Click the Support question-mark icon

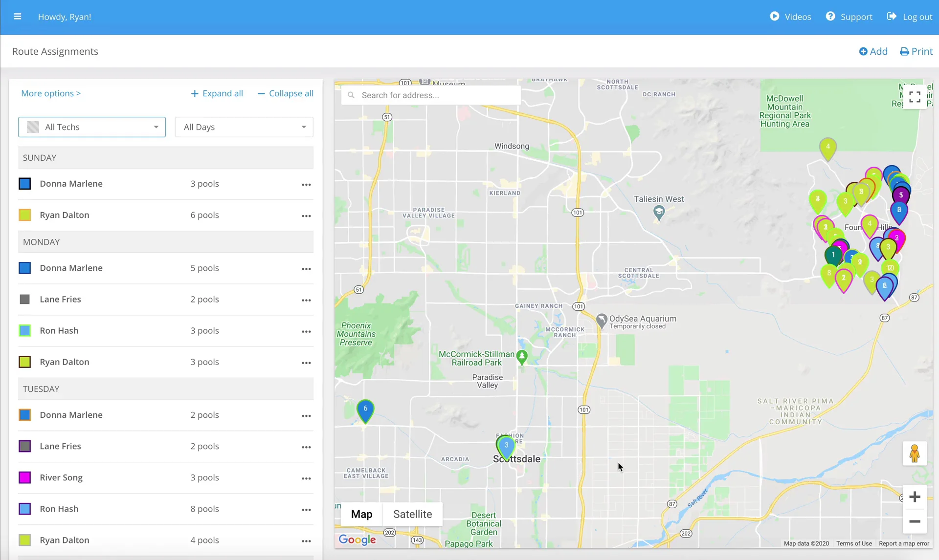tap(830, 16)
